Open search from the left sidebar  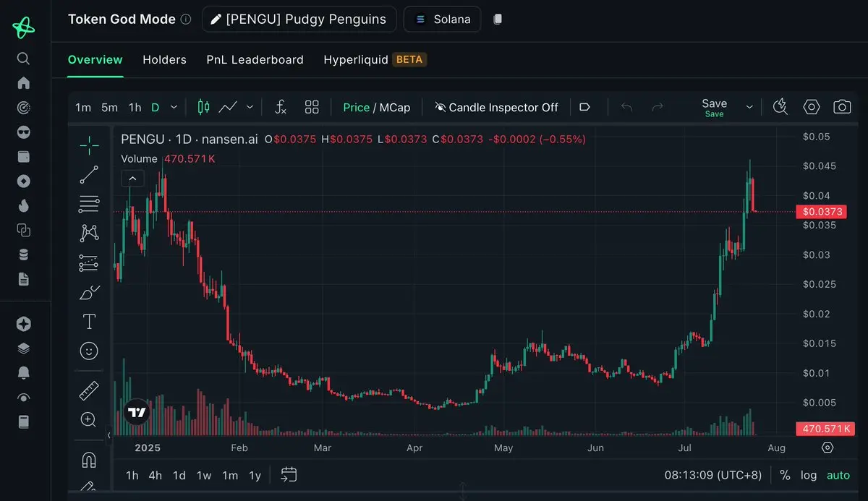[23, 59]
